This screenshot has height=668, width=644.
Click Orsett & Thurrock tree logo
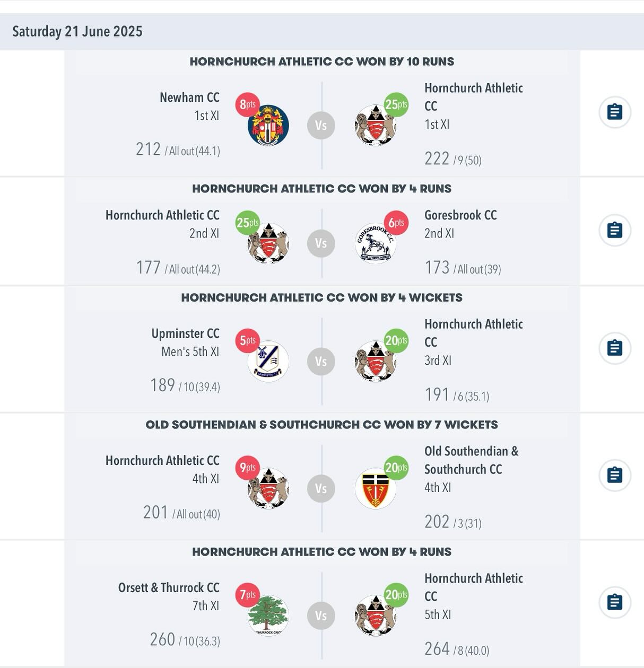point(268,615)
